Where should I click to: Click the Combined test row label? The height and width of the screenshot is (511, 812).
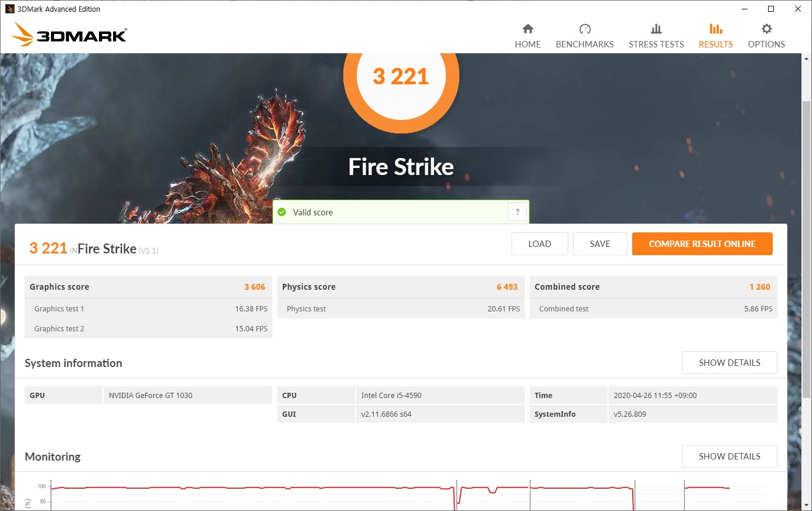[564, 309]
